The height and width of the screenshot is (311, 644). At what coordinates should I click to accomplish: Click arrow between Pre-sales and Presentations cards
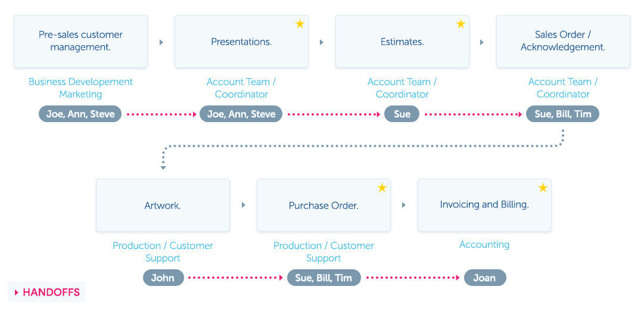[161, 42]
